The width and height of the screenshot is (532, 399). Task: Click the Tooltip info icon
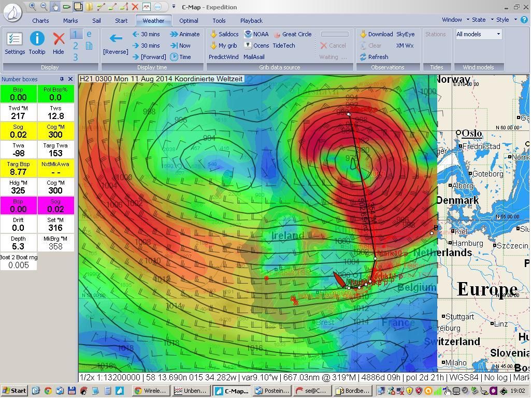(37, 43)
